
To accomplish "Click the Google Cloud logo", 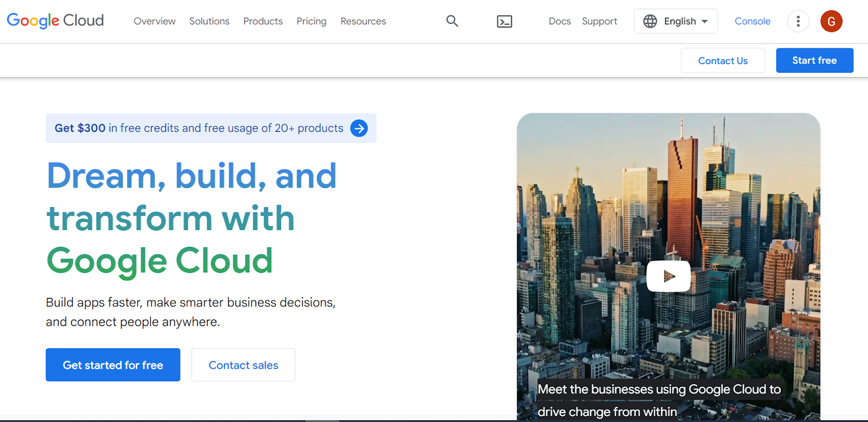I will pos(55,21).
